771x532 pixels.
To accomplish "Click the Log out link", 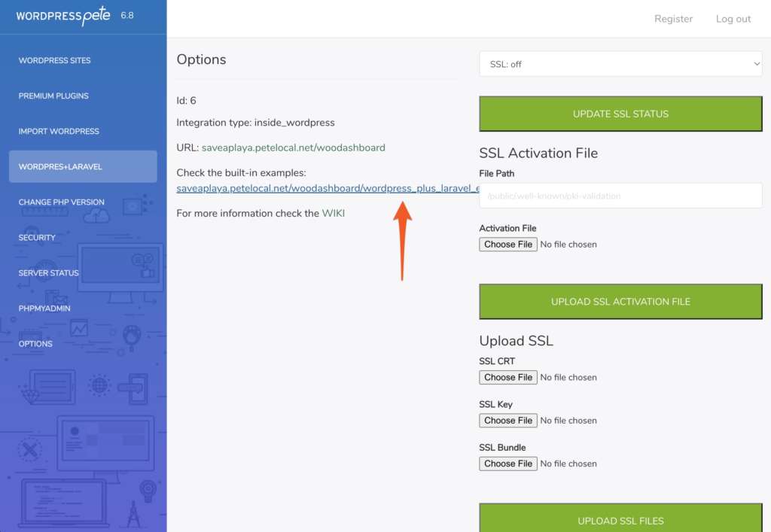I will pyautogui.click(x=733, y=19).
